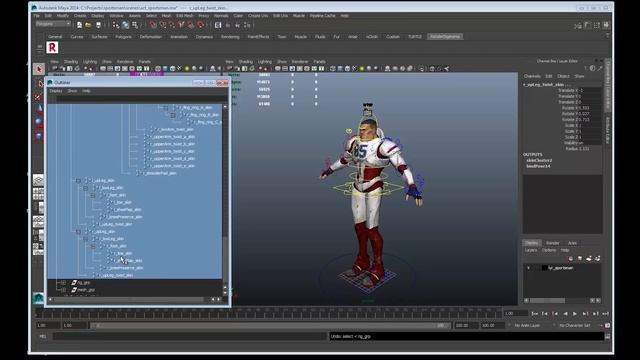Viewport: 640px width, 360px height.
Task: Click the Save Scene disk icon
Action: (x=98, y=25)
